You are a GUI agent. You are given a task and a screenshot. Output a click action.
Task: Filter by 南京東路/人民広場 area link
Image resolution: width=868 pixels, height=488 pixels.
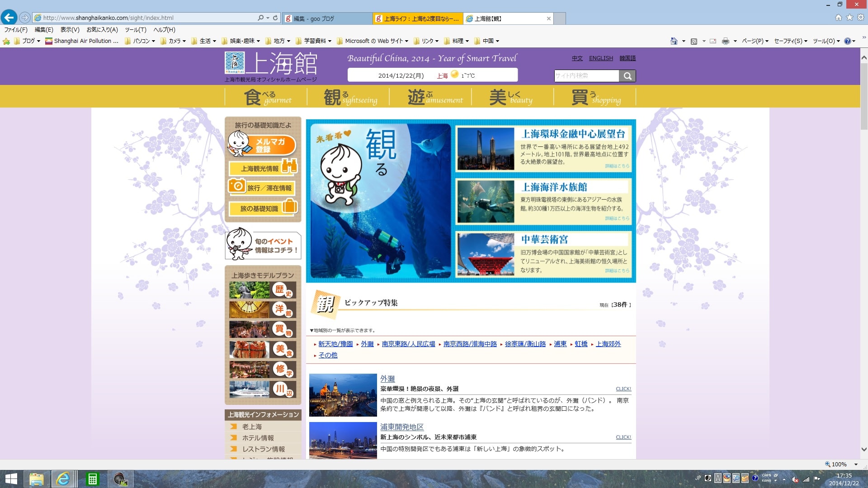408,344
